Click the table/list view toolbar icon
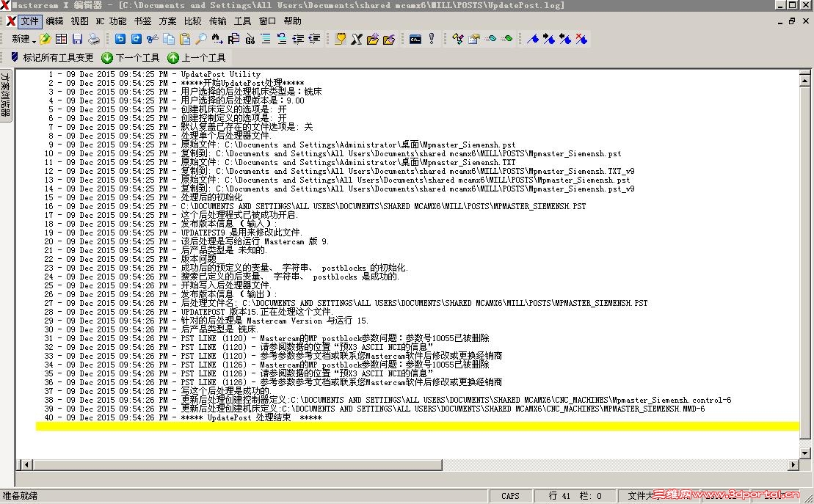The height and width of the screenshot is (504, 814). pos(61,39)
